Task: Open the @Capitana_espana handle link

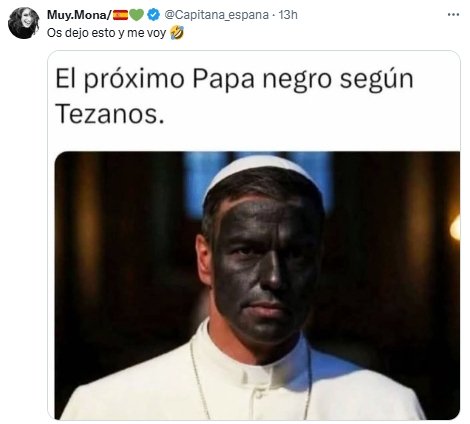Action: click(x=216, y=15)
